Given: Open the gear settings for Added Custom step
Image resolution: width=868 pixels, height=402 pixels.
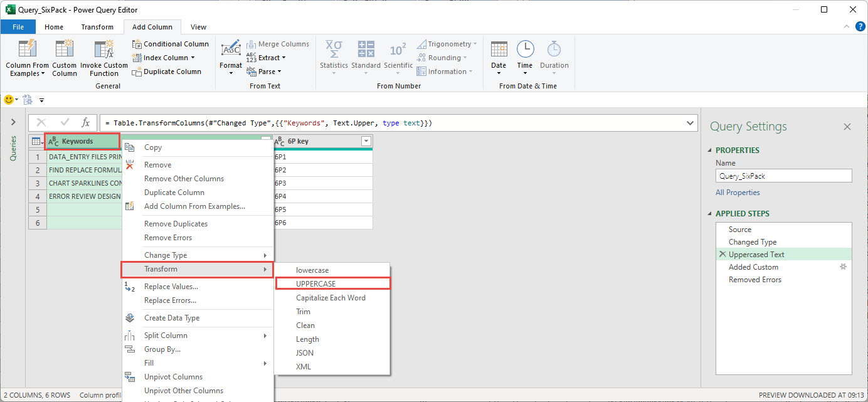Looking at the screenshot, I should pyautogui.click(x=844, y=267).
